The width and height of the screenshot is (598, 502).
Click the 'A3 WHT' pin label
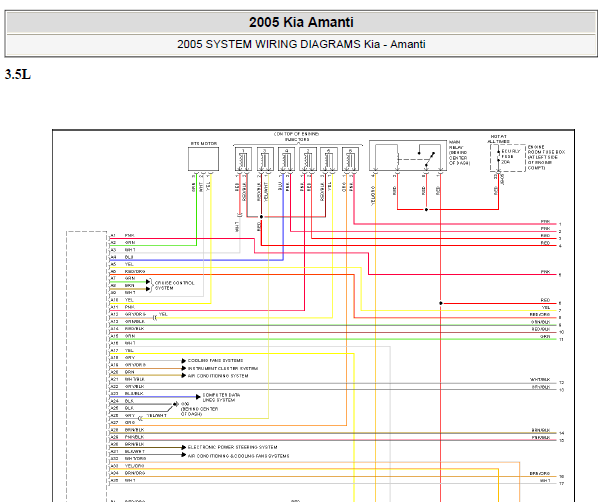click(x=123, y=250)
